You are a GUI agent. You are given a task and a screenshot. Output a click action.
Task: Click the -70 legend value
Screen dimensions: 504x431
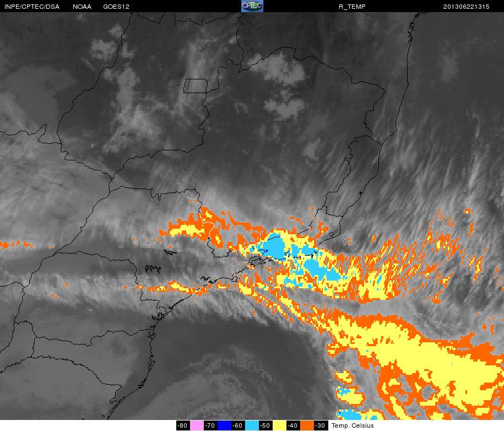pos(210,425)
